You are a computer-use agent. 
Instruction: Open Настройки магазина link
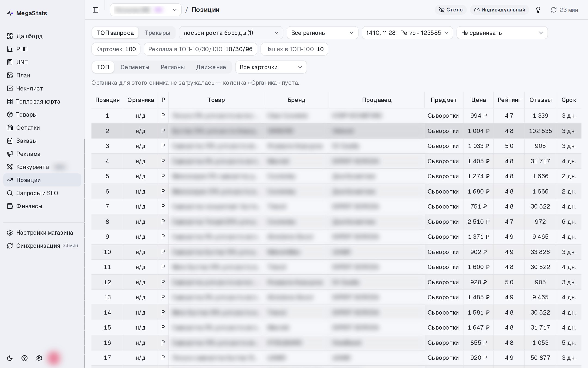point(42,233)
